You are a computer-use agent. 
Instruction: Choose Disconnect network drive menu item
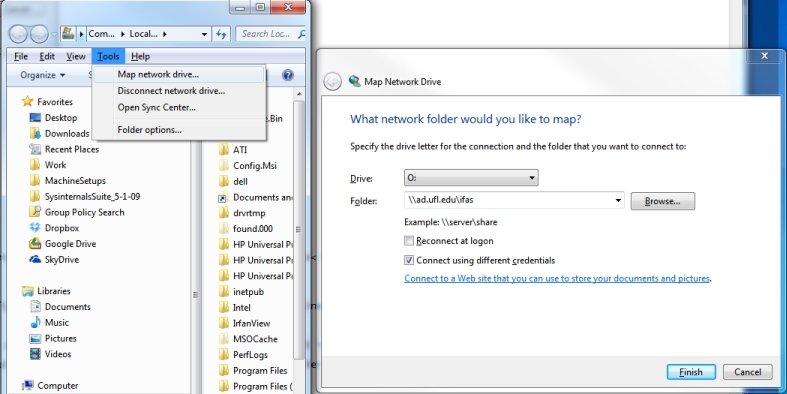(x=179, y=91)
